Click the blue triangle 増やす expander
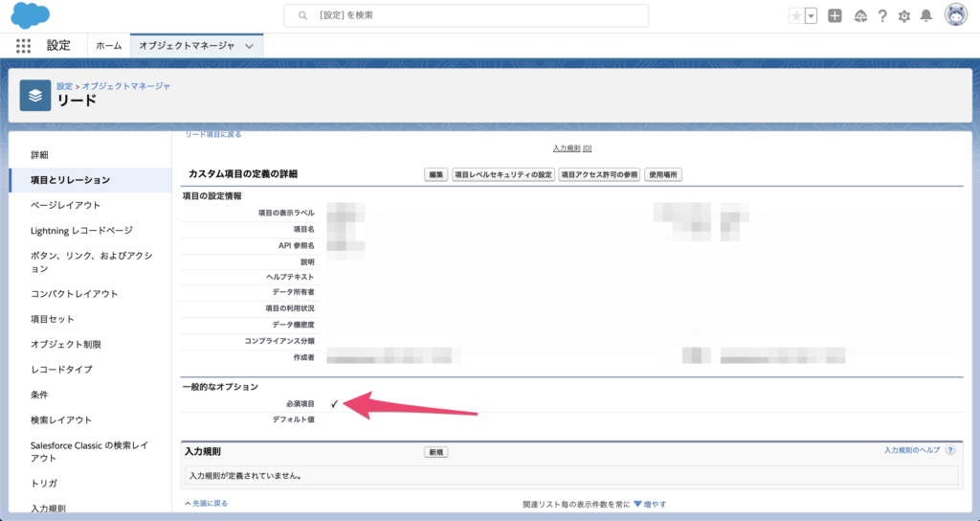Image resolution: width=980 pixels, height=521 pixels. click(637, 503)
